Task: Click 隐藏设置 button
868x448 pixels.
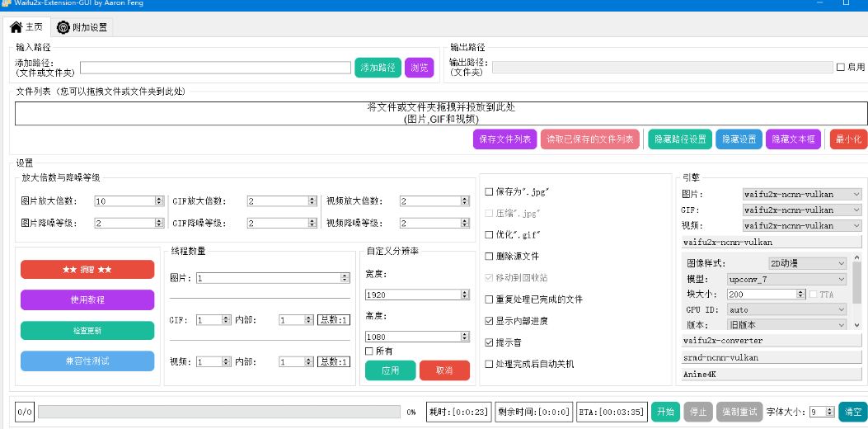Action: [x=739, y=139]
